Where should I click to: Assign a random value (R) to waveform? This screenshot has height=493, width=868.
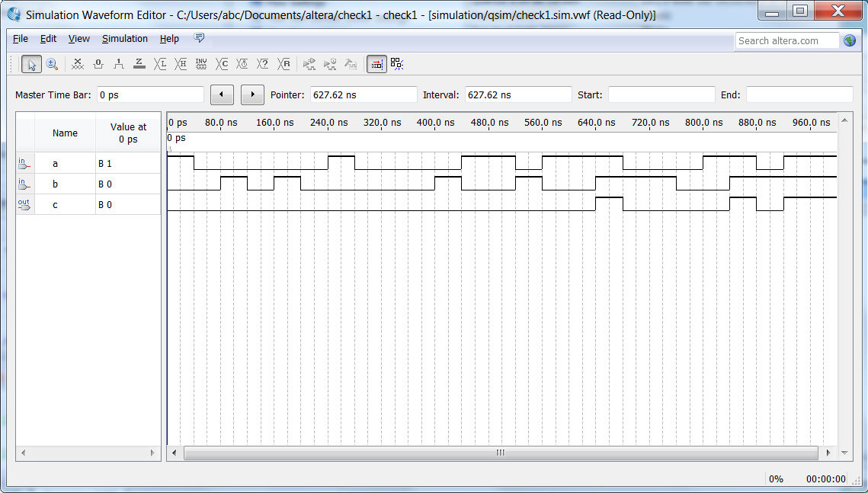coord(283,64)
